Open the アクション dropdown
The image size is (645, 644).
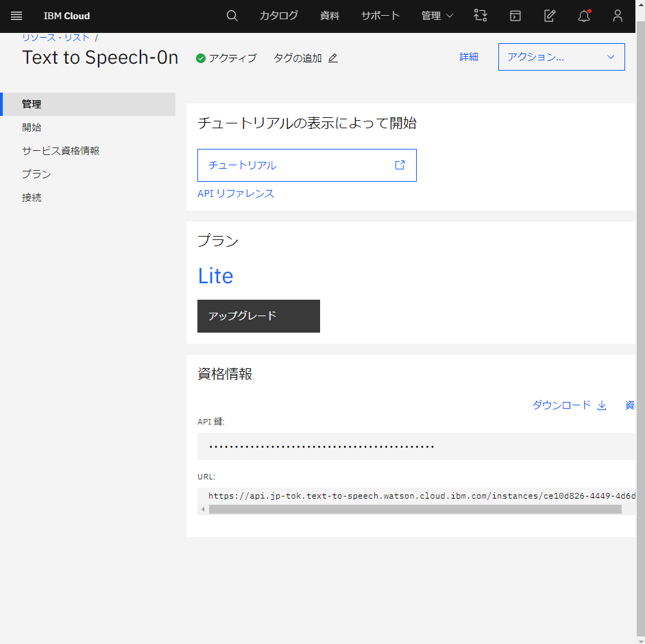point(561,57)
